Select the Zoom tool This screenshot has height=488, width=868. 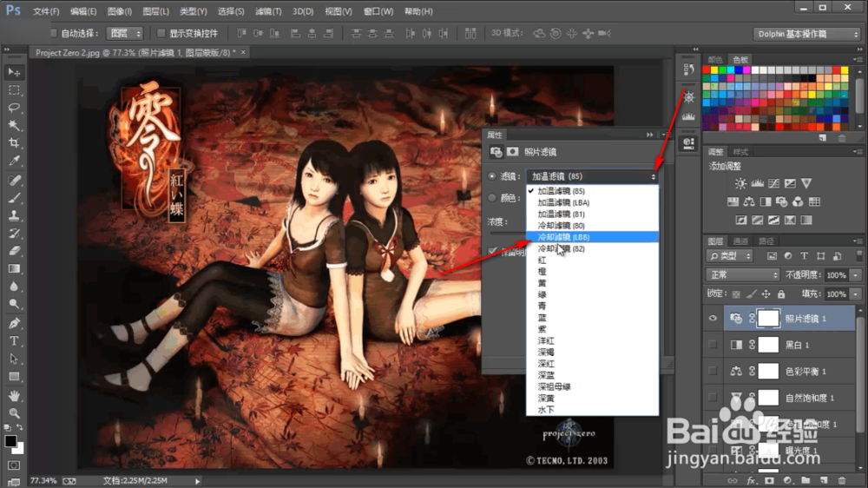point(14,413)
